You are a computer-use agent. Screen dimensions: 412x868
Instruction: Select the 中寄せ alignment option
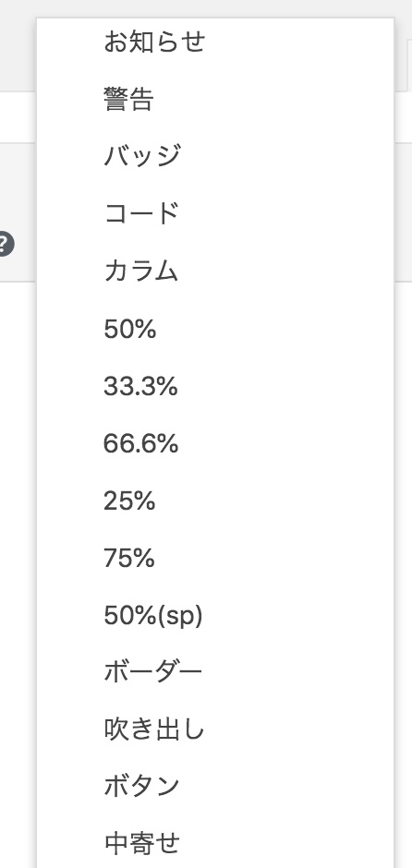(x=215, y=844)
